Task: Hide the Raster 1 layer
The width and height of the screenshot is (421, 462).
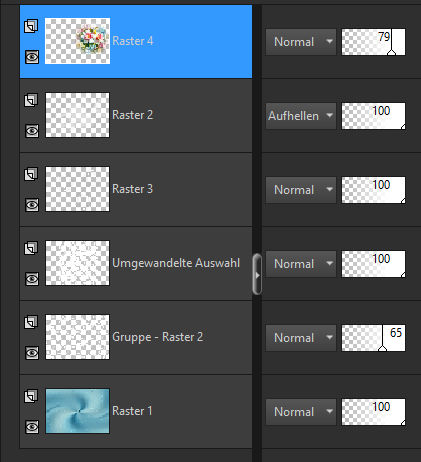Action: pos(32,427)
